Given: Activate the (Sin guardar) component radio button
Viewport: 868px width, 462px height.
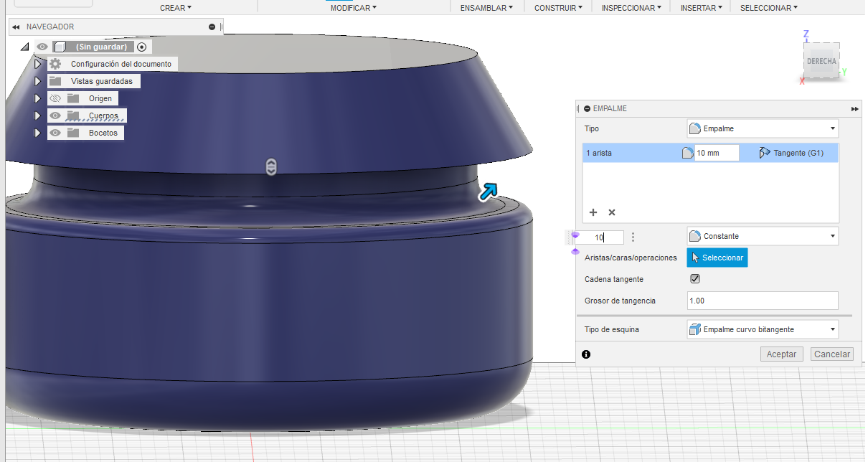Looking at the screenshot, I should click(142, 47).
